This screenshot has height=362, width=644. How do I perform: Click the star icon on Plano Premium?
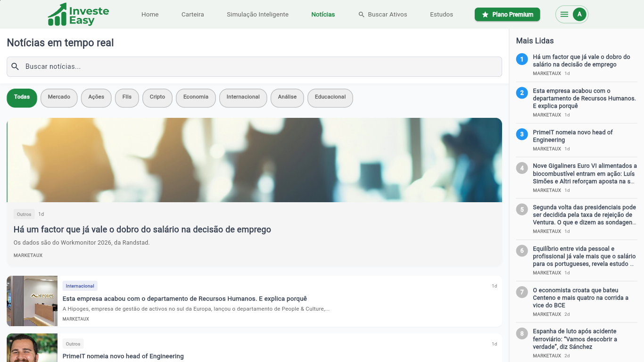(485, 15)
